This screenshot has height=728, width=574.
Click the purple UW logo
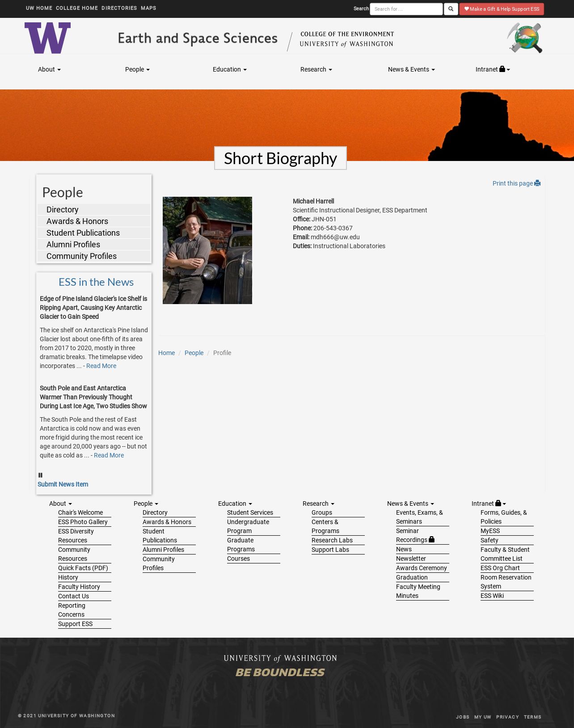[47, 38]
